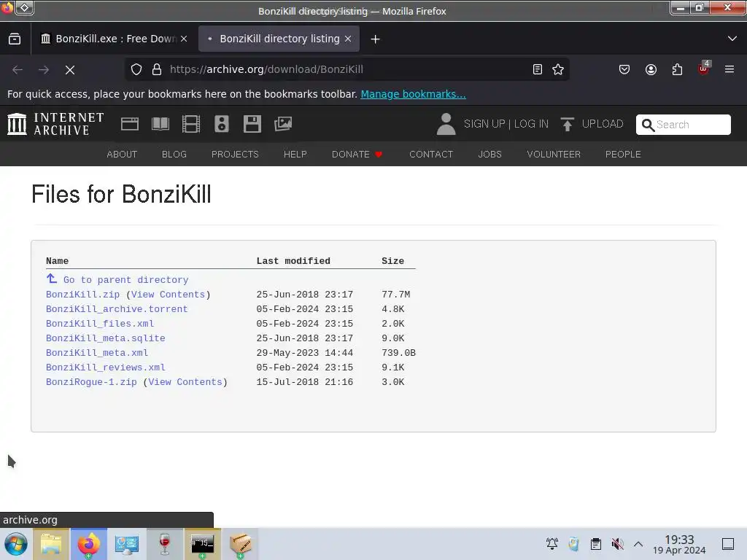The height and width of the screenshot is (560, 747).
Task: Expand hidden system tray icons
Action: [638, 544]
